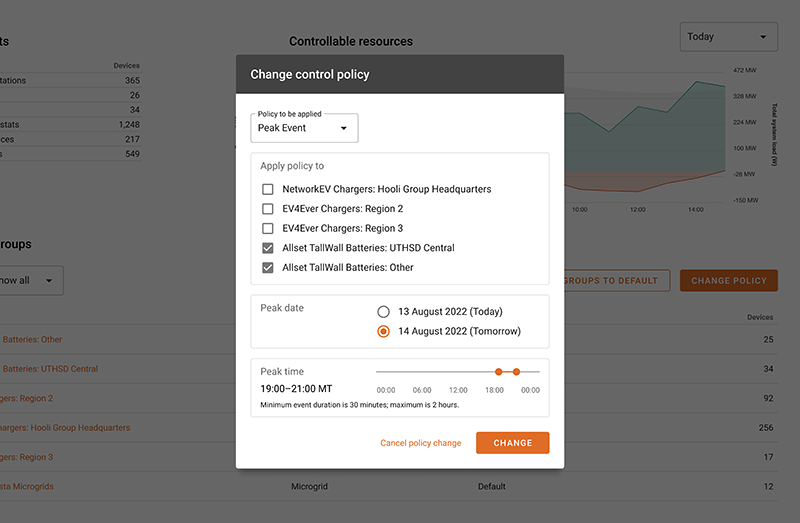Uncheck Allset TallWall Batteries: UTHSD Central
This screenshot has width=800, height=523.
click(x=268, y=248)
